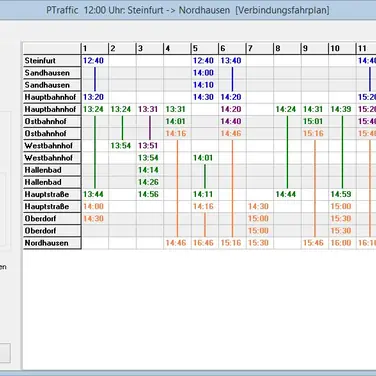Select the Steinfurt row header
The image size is (376, 376).
tap(52, 60)
